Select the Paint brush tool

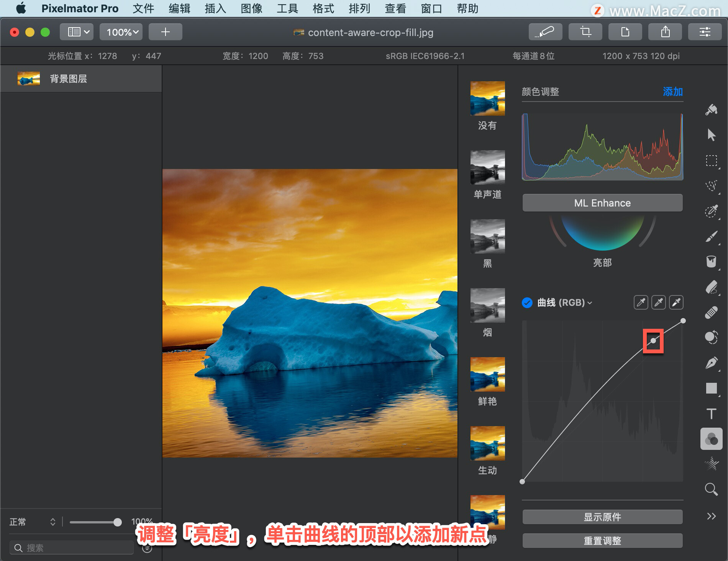point(712,237)
